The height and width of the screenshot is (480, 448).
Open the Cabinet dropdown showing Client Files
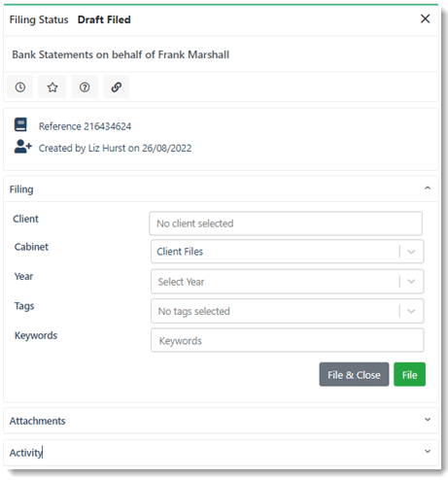(287, 252)
